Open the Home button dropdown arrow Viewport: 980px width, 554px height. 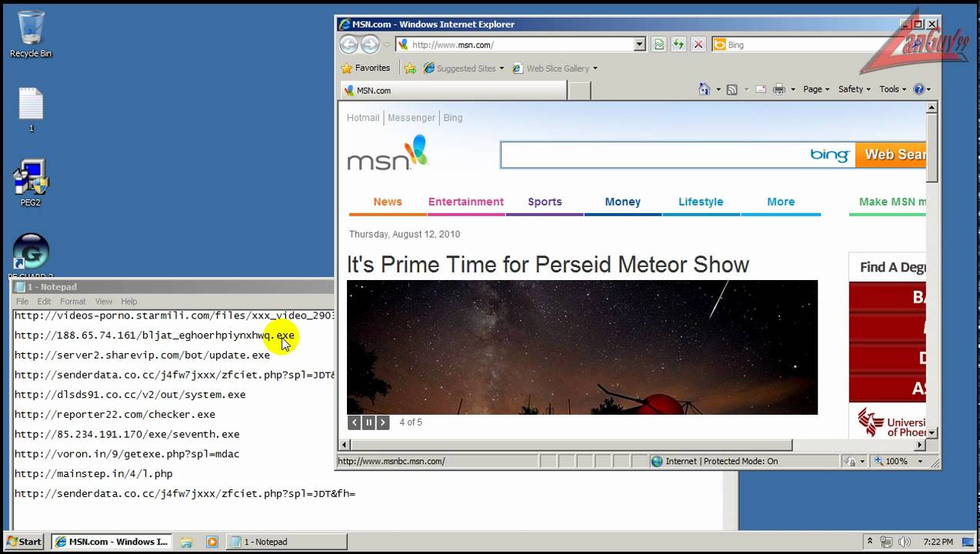pos(718,90)
